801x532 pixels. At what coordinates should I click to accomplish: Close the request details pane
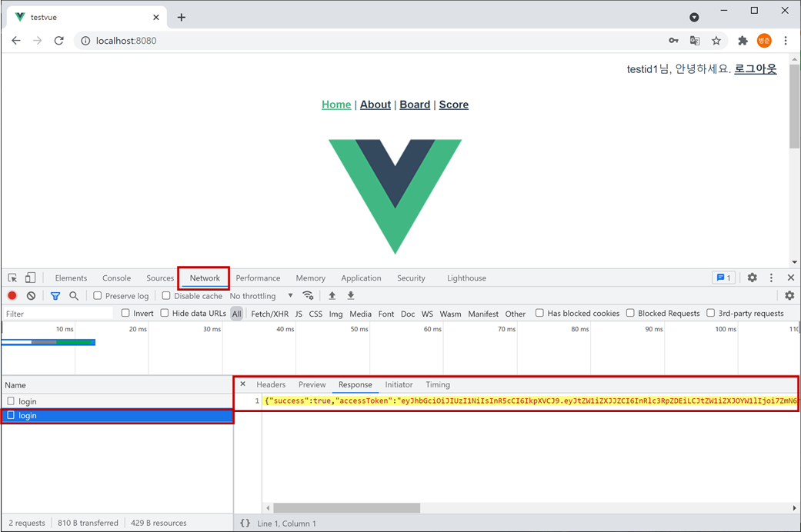coord(242,384)
